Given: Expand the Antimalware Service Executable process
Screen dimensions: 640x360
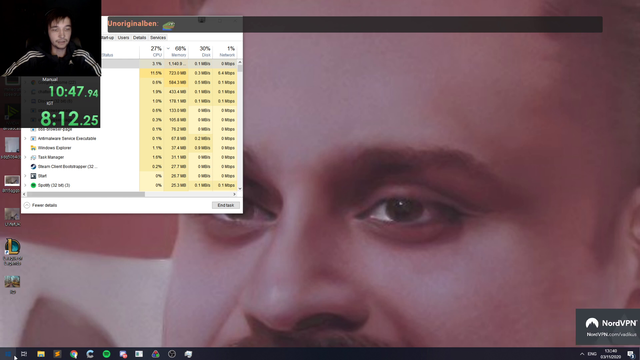Looking at the screenshot, I should (x=25, y=138).
